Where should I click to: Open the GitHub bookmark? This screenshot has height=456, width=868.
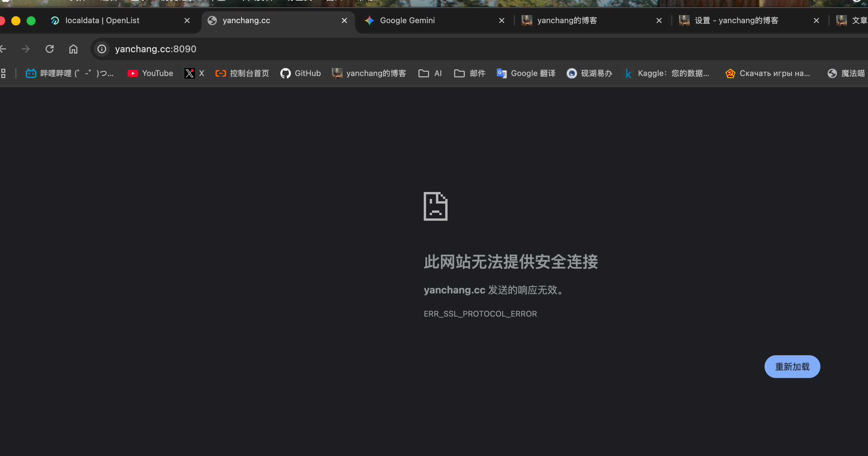point(300,73)
